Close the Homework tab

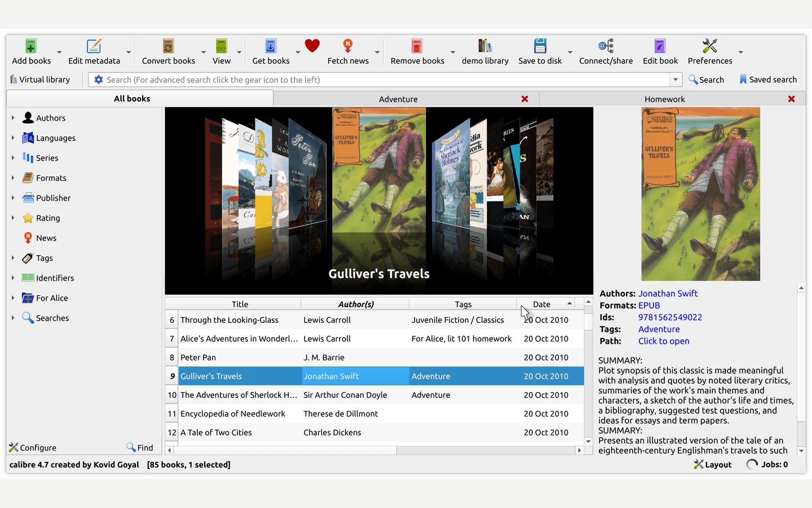(792, 99)
